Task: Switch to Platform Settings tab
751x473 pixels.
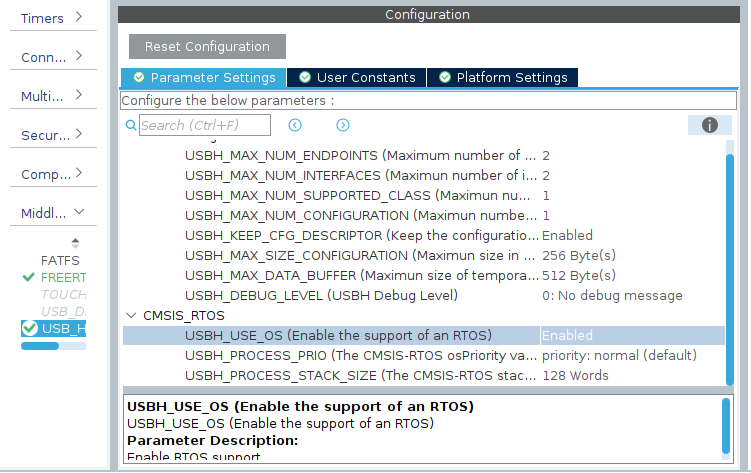Action: pyautogui.click(x=502, y=78)
